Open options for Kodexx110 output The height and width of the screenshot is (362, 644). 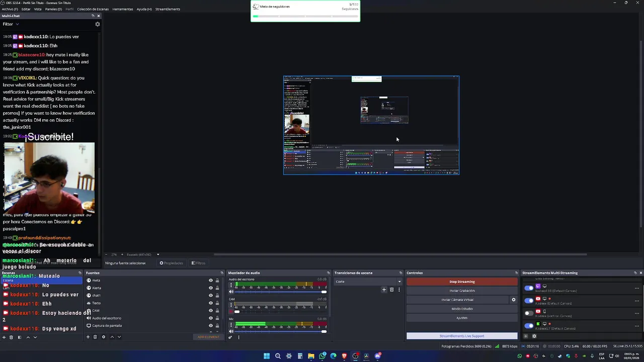point(636,288)
